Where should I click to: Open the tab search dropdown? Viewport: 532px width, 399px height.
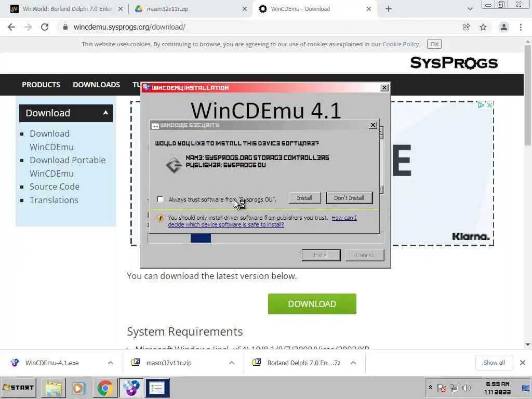[470, 9]
